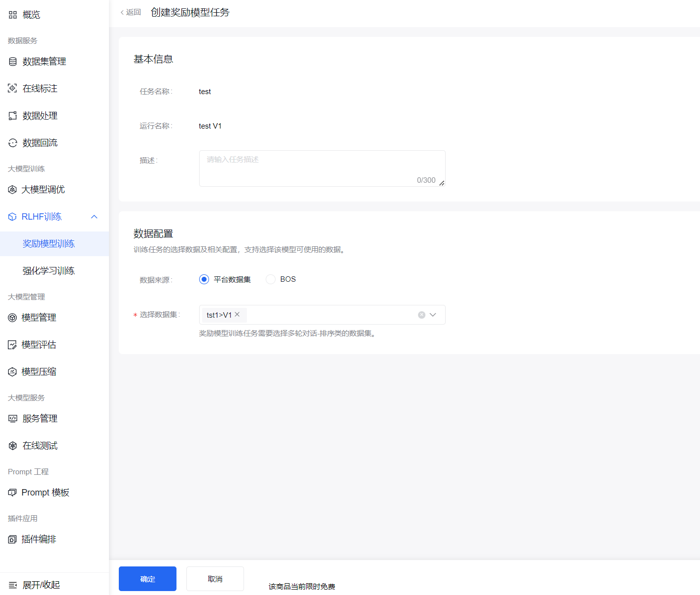
Task: Open the 选择数据集 dropdown arrow
Action: 433,315
